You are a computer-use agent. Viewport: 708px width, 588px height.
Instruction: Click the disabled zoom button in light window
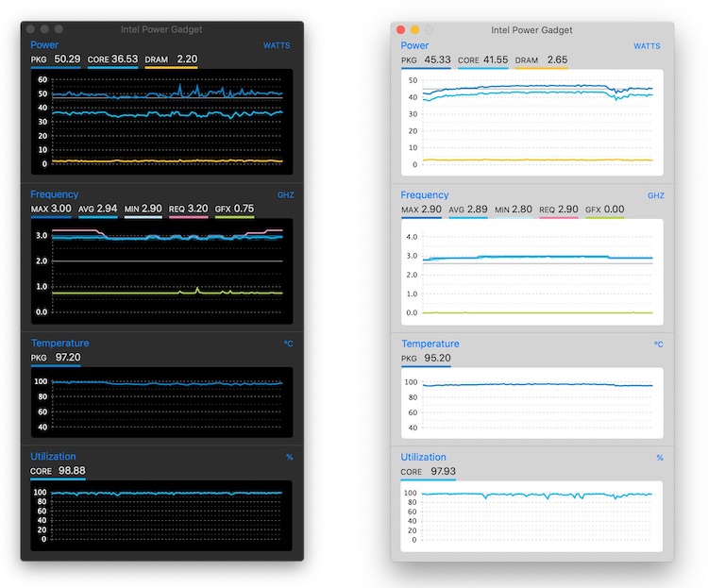pos(429,30)
